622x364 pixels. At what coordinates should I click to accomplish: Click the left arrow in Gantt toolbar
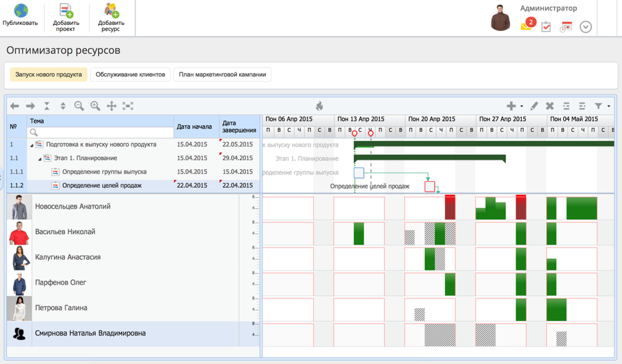(x=15, y=106)
